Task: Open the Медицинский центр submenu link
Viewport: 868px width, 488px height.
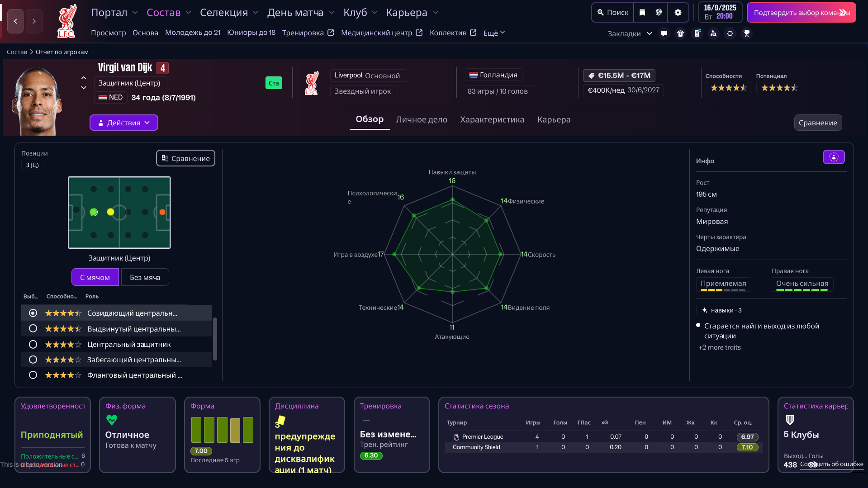Action: 382,33
